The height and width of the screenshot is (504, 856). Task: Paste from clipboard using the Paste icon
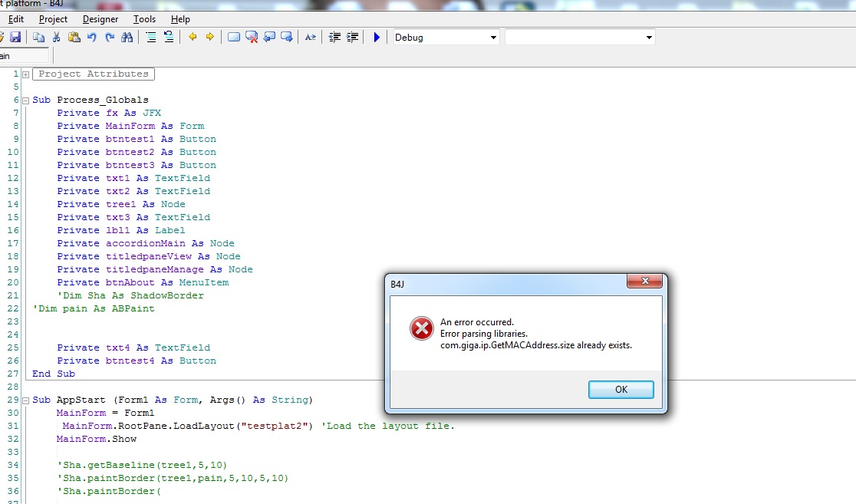(x=74, y=37)
